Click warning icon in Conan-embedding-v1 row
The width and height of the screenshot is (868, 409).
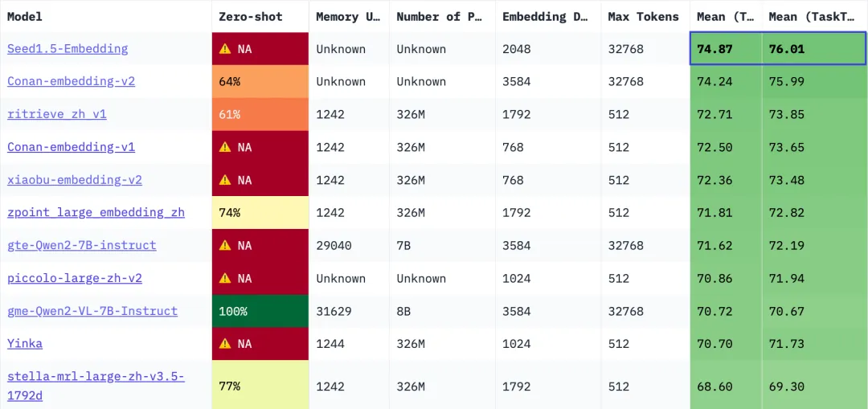click(x=225, y=147)
